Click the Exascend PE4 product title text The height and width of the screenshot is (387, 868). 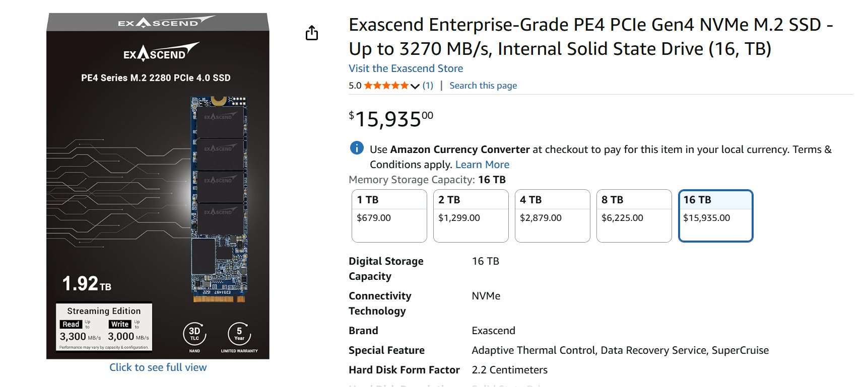click(590, 37)
